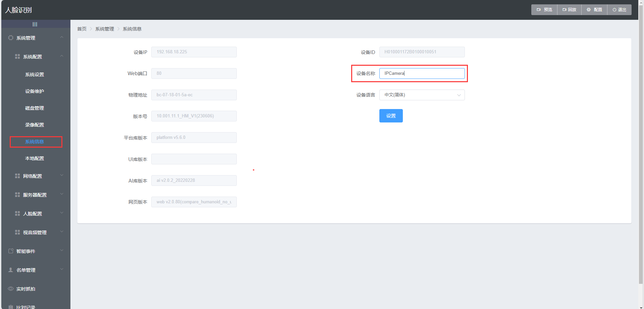This screenshot has height=309, width=644.
Task: Click the 实时抓拍 eye icon
Action: pyautogui.click(x=11, y=289)
